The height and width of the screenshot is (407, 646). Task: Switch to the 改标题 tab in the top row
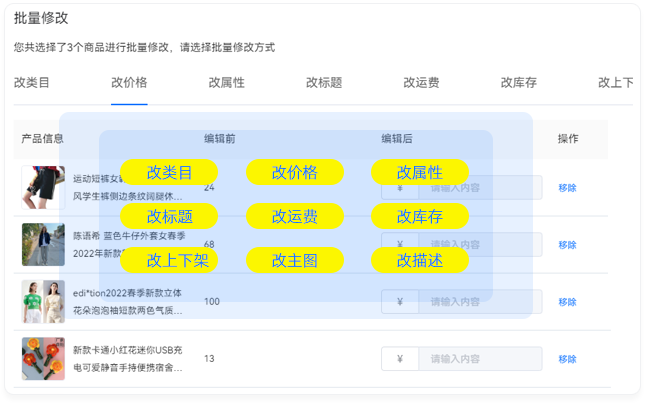click(324, 83)
